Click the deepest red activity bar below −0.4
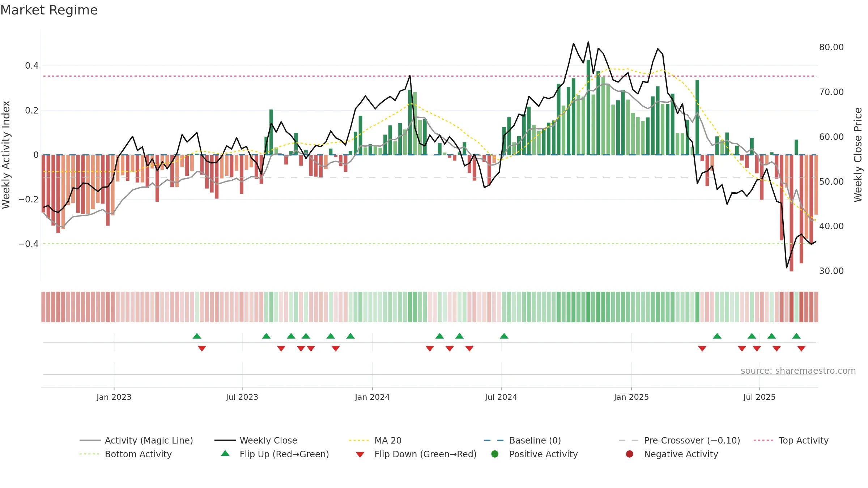This screenshot has height=488, width=868. pos(791,213)
